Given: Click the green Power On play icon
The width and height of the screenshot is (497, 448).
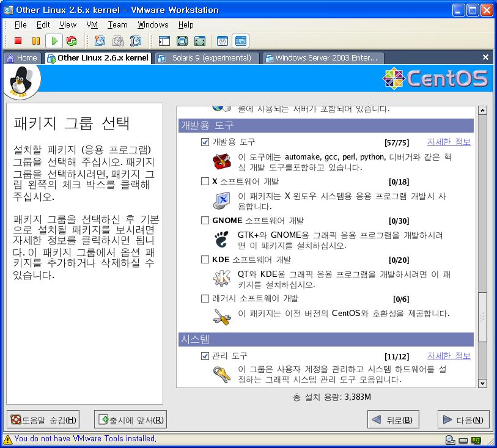Looking at the screenshot, I should [54, 41].
